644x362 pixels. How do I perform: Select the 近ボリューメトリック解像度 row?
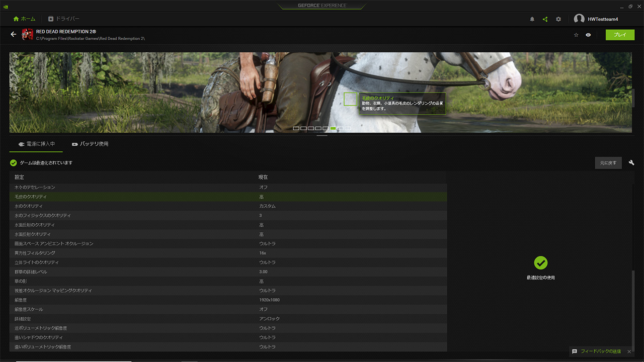[228, 328]
